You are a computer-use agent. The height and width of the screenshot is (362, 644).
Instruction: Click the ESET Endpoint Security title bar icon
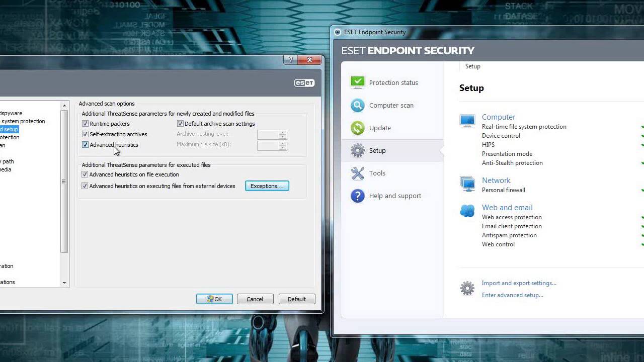338,32
